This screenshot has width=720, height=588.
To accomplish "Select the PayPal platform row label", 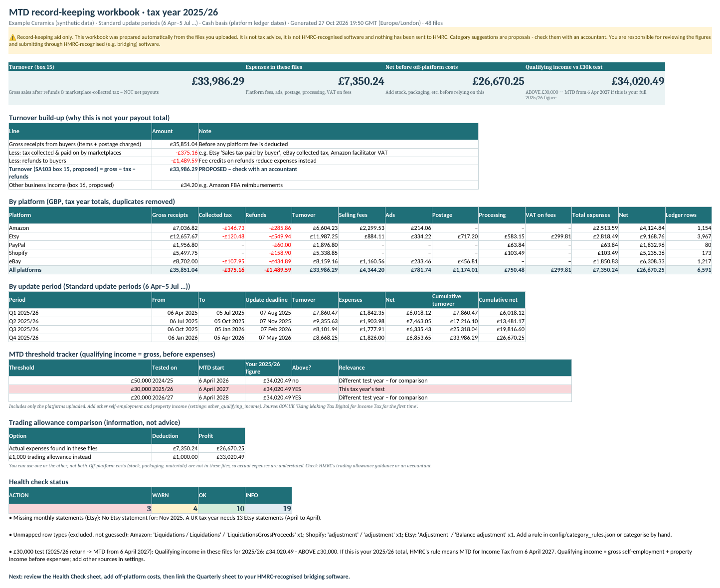I will click(x=80, y=245).
